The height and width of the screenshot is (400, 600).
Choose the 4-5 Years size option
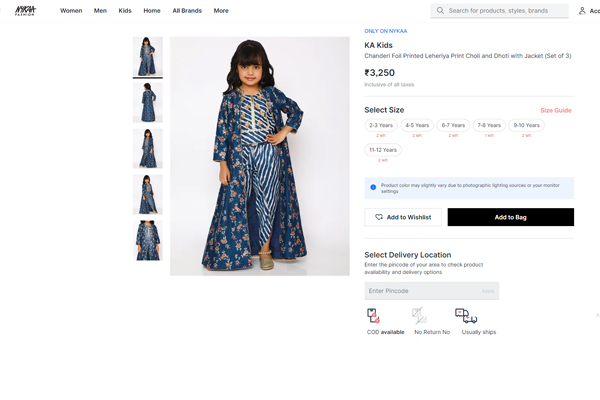417,125
